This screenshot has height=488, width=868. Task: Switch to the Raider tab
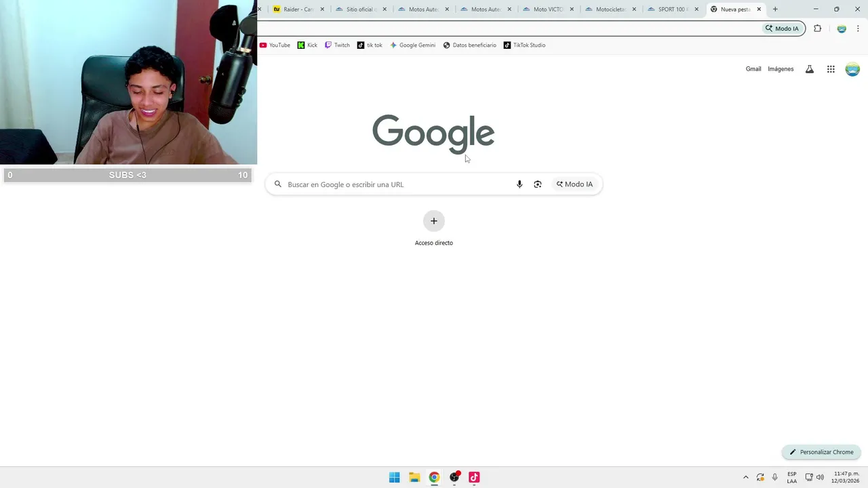(x=298, y=9)
